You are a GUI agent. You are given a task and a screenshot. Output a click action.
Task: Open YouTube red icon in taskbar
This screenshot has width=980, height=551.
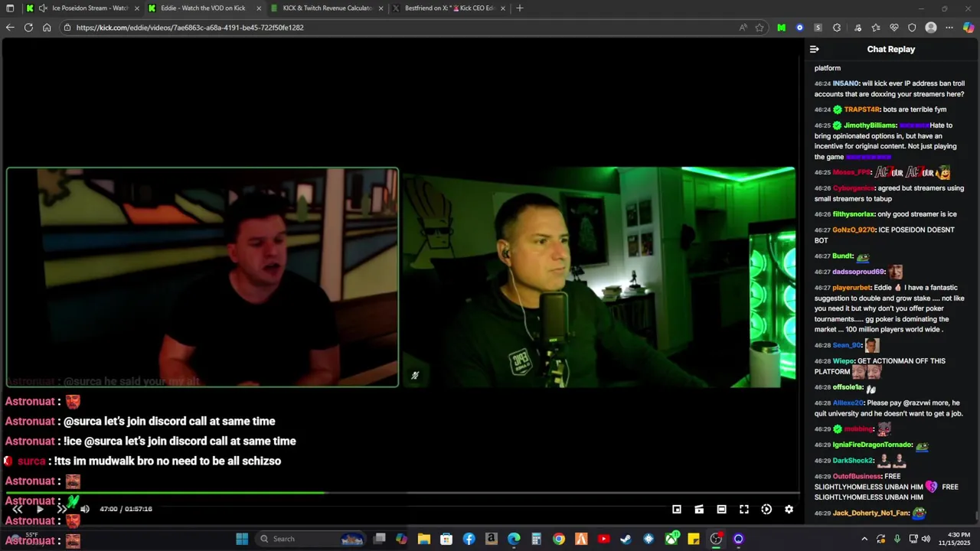pyautogui.click(x=604, y=539)
